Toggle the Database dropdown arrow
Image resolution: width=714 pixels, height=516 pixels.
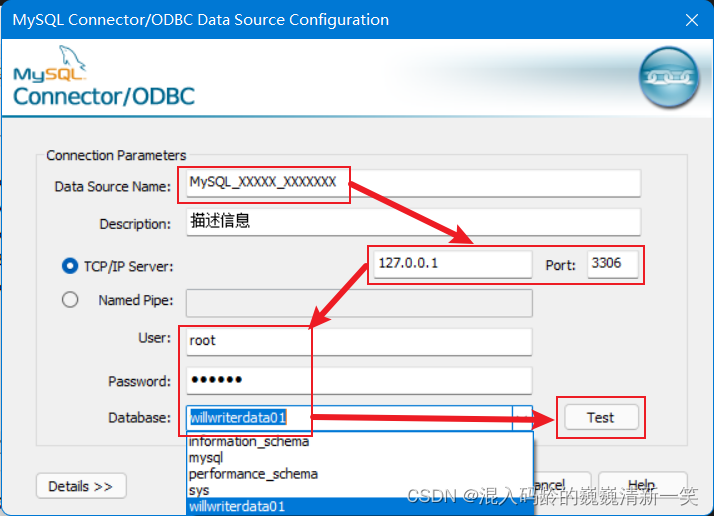click(522, 418)
